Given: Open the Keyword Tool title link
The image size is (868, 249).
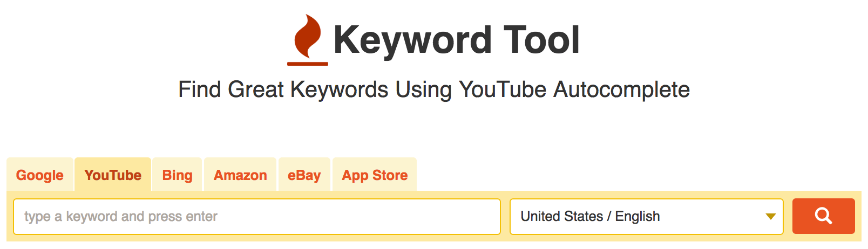Looking at the screenshot, I should (456, 40).
